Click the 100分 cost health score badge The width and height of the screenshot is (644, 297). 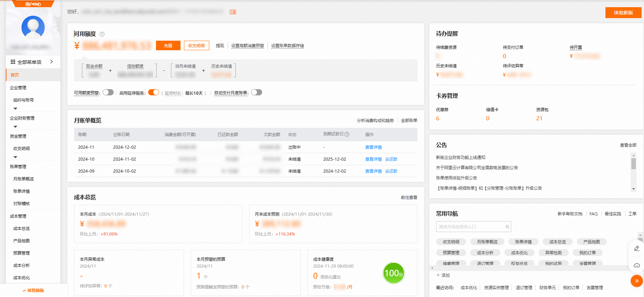pyautogui.click(x=393, y=273)
